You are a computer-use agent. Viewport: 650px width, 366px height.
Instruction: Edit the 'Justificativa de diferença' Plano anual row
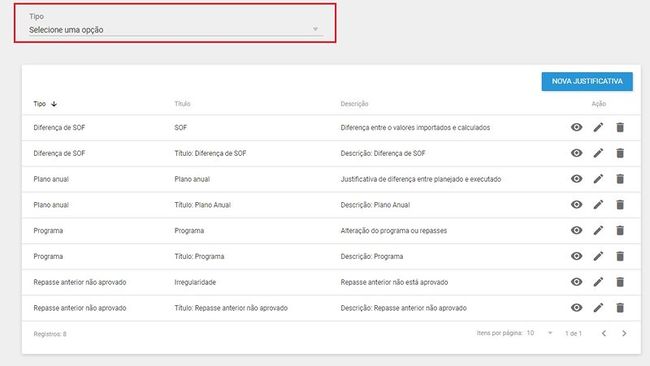(598, 179)
